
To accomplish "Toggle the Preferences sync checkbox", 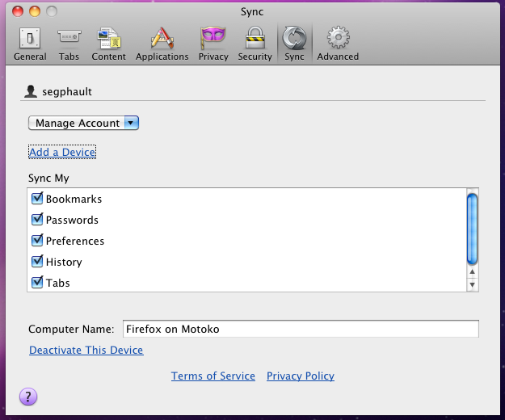I will pos(37,240).
